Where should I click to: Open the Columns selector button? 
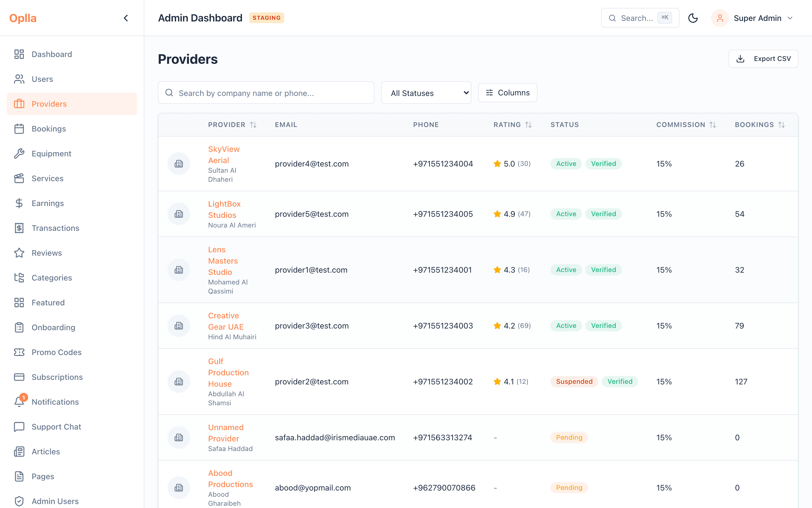pos(507,93)
